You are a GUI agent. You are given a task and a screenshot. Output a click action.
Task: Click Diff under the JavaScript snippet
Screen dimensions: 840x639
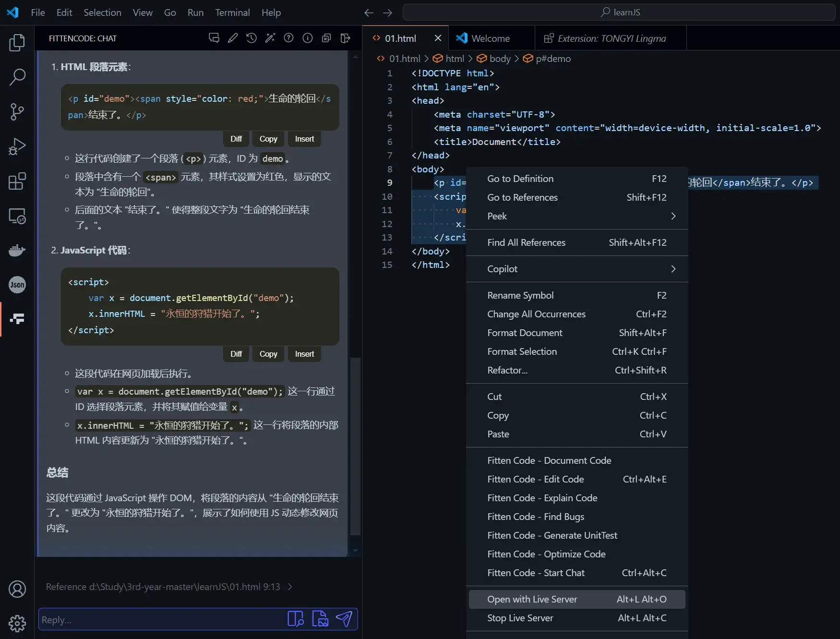(236, 354)
